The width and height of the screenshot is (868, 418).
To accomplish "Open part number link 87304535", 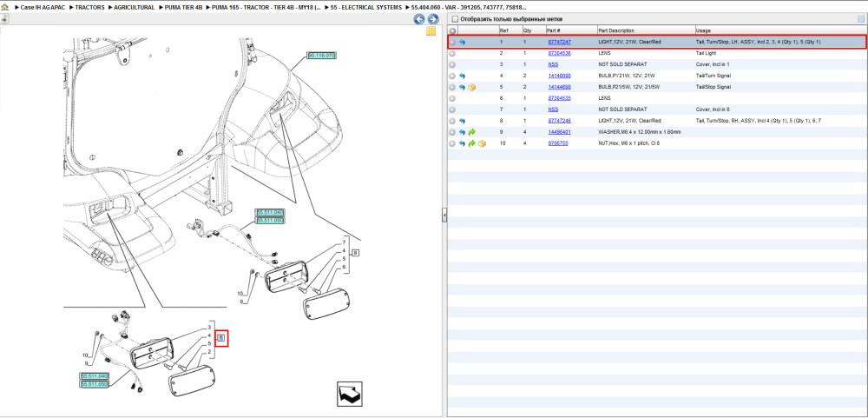I will point(559,98).
